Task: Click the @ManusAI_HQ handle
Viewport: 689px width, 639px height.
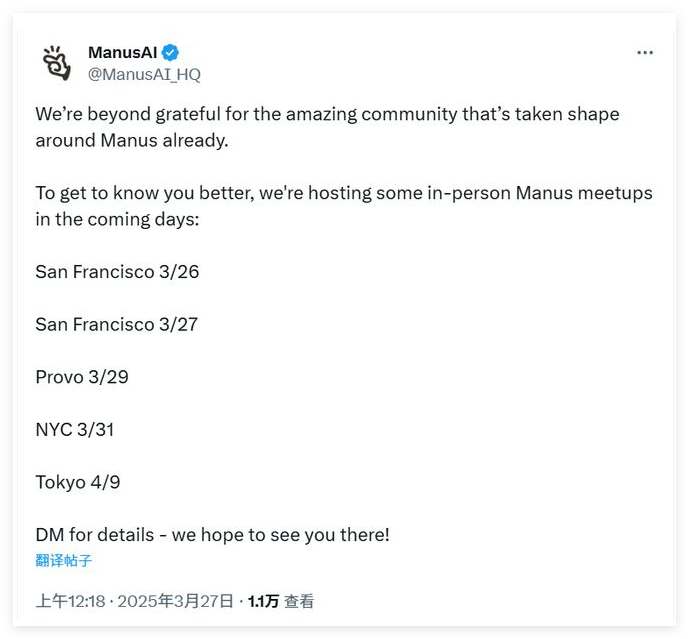Action: click(x=144, y=74)
